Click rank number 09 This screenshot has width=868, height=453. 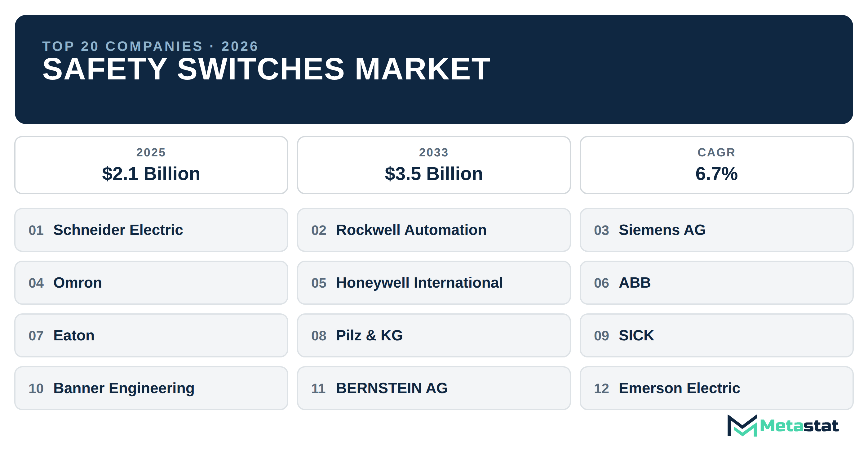601,336
